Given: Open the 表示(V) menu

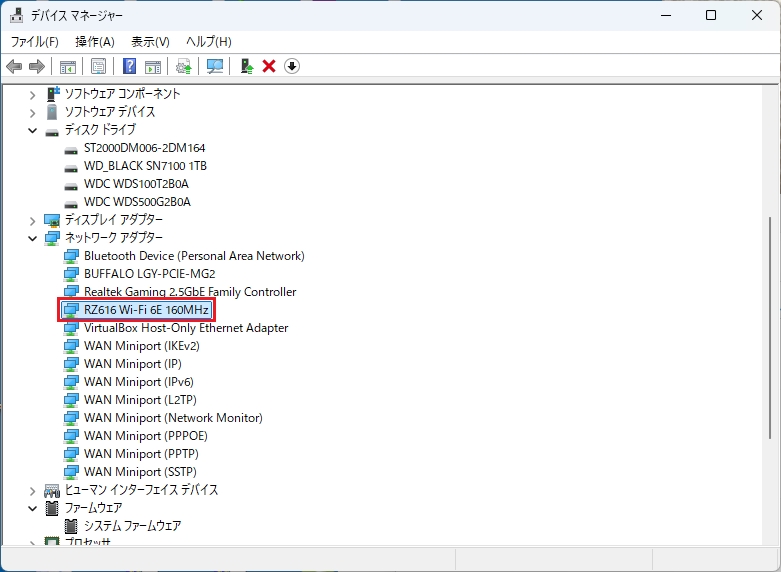Looking at the screenshot, I should point(150,42).
